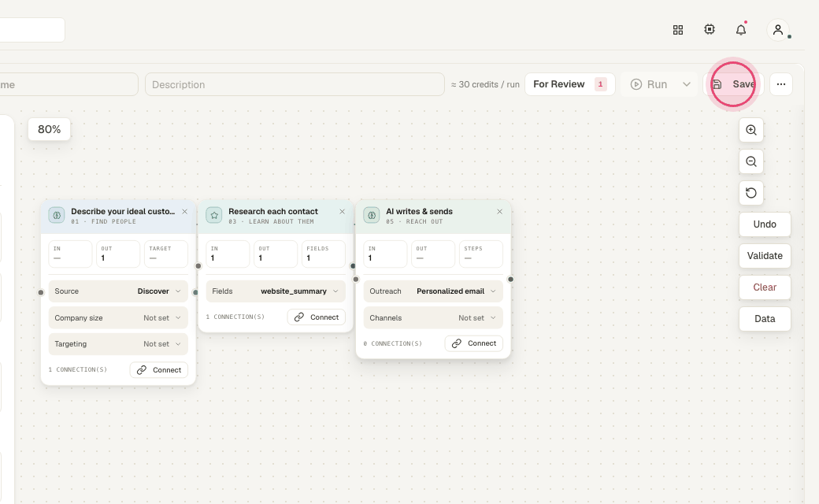Click the output port of AI writes & sends node
The height and width of the screenshot is (504, 819).
510,280
